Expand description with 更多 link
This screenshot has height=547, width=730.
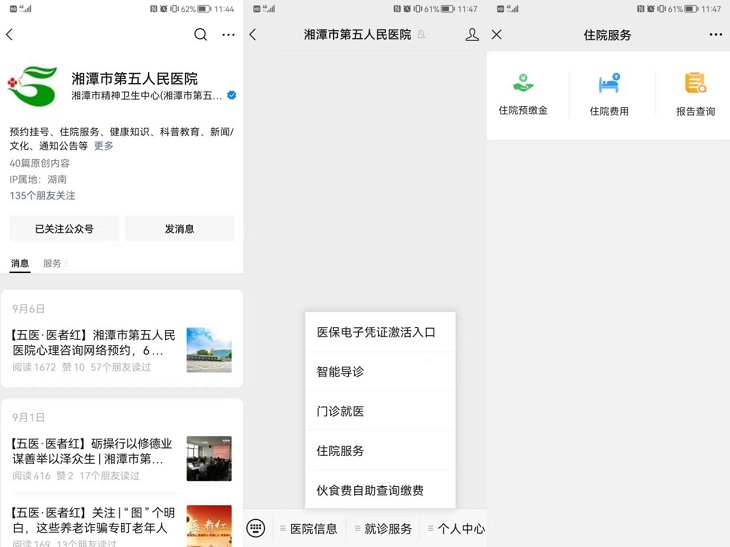(103, 146)
